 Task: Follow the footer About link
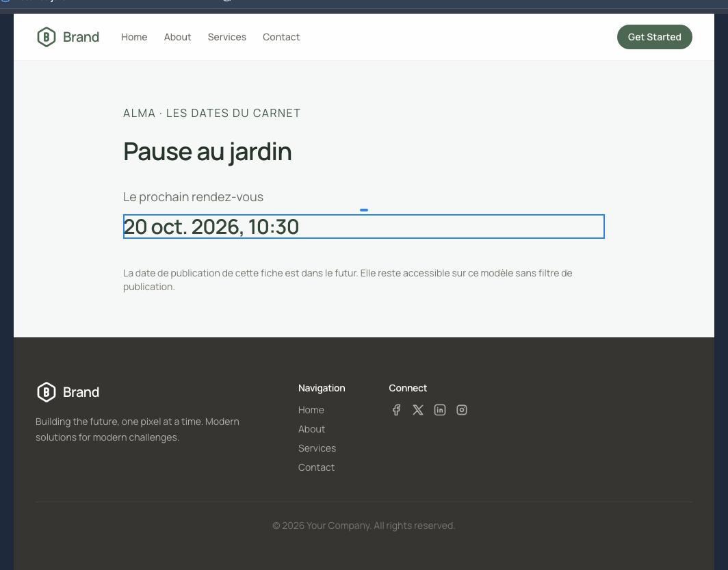coord(311,429)
